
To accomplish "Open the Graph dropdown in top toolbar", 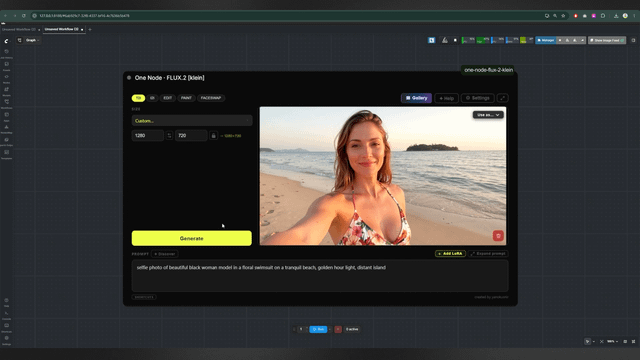I will (x=32, y=40).
